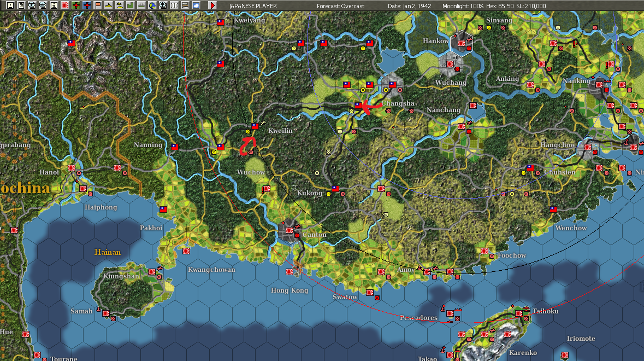This screenshot has width=644, height=361.
Task: Open the information 'i' toolbar icon
Action: tap(54, 5)
